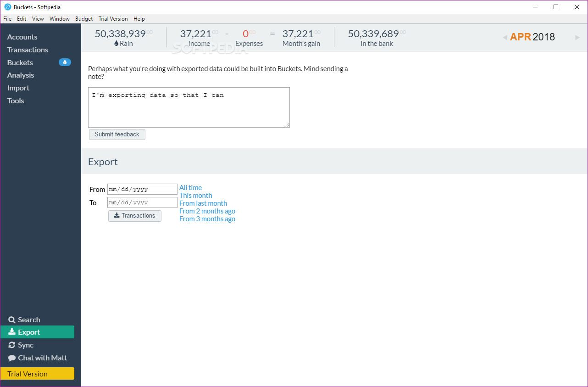Open the Trial Version menu
Screen dimensions: 588x387
[113, 19]
